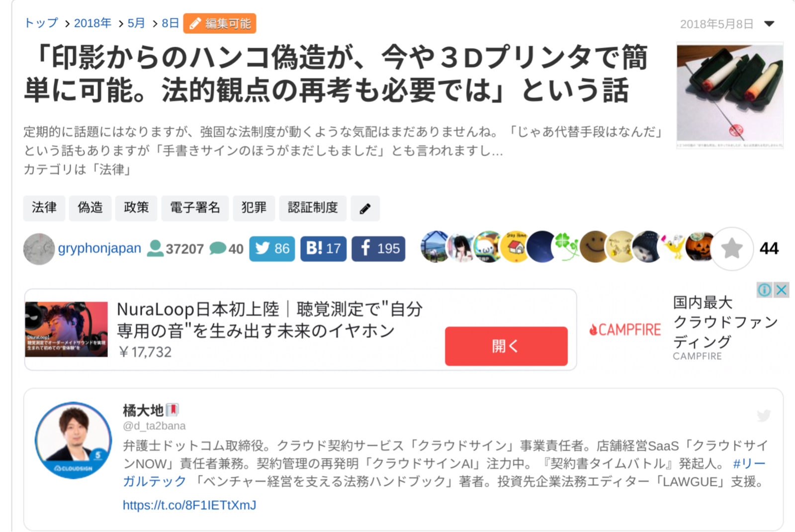This screenshot has height=532, width=795.
Task: Click the pencil icon to edit tags
Action: [x=365, y=208]
